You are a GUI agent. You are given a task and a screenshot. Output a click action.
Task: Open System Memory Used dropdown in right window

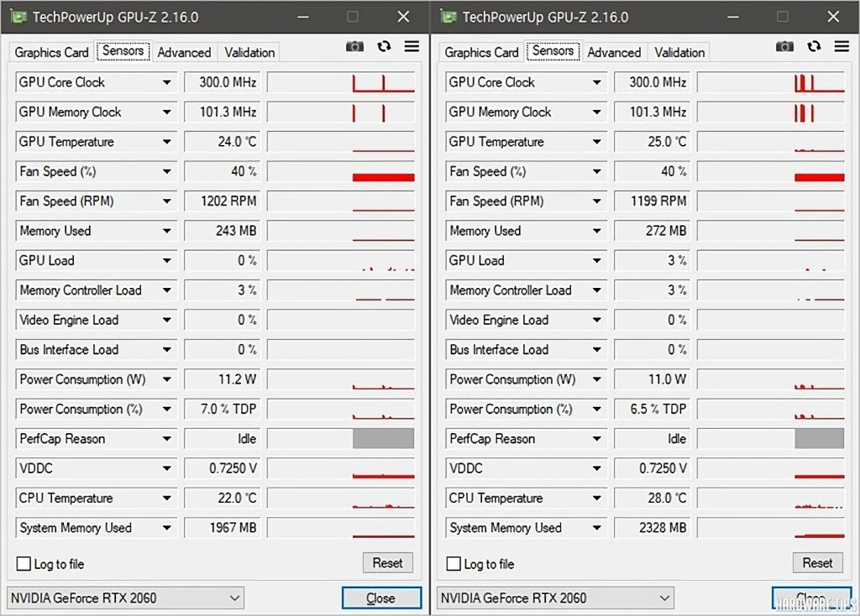pos(596,527)
